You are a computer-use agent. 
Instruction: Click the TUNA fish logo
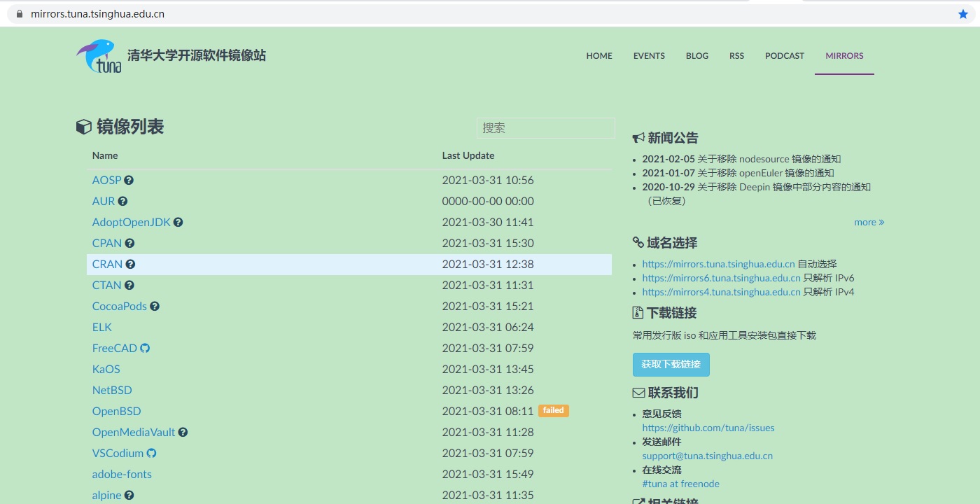(x=99, y=56)
